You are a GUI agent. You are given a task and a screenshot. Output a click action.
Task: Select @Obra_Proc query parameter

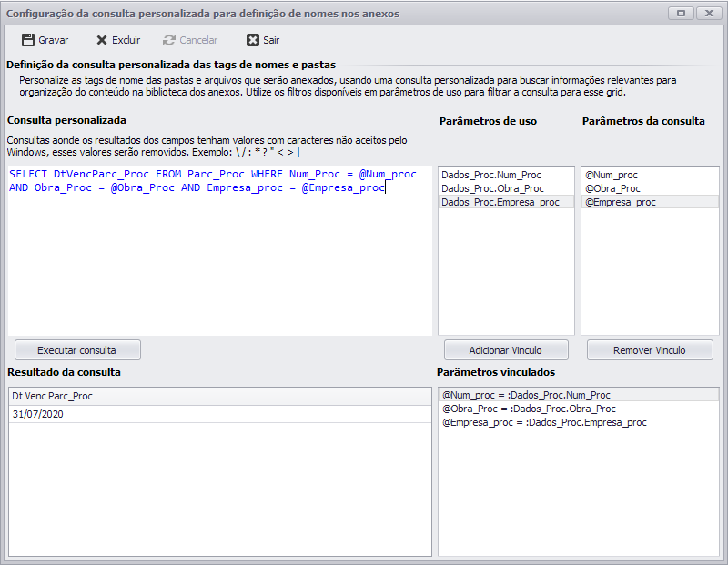point(612,188)
